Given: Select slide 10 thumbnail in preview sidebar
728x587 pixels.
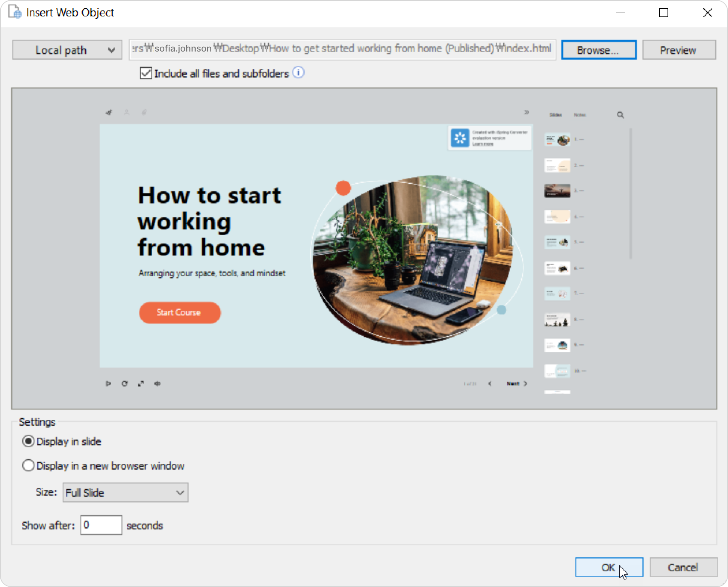Looking at the screenshot, I should coord(557,371).
